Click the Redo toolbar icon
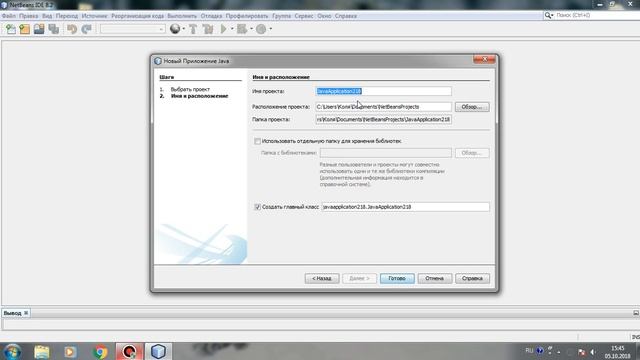The height and width of the screenshot is (360, 640). click(86, 29)
